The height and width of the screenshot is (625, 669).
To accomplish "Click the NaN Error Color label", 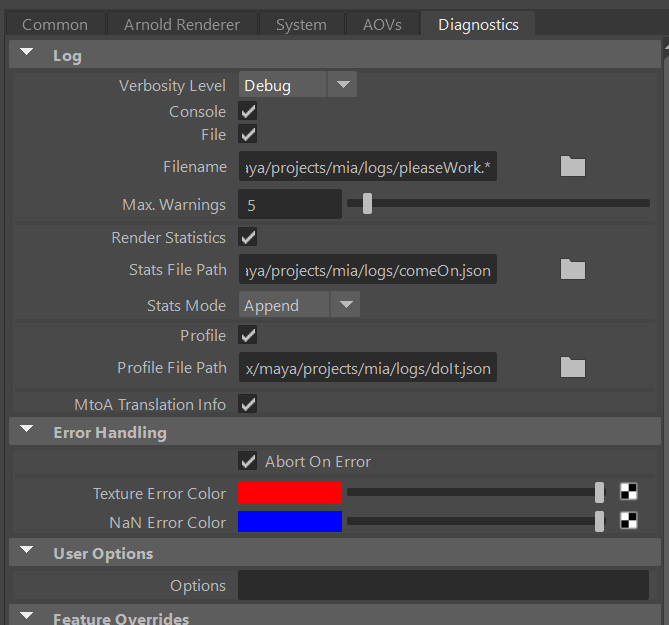I will [168, 523].
